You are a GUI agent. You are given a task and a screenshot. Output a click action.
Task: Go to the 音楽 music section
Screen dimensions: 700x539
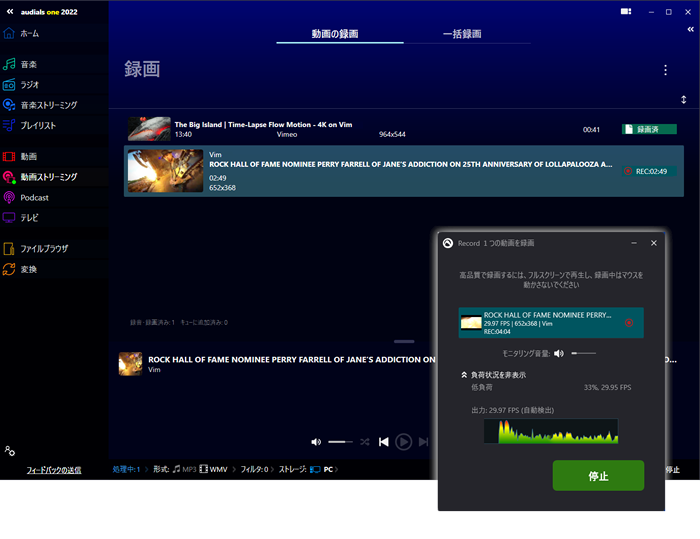coord(20,64)
